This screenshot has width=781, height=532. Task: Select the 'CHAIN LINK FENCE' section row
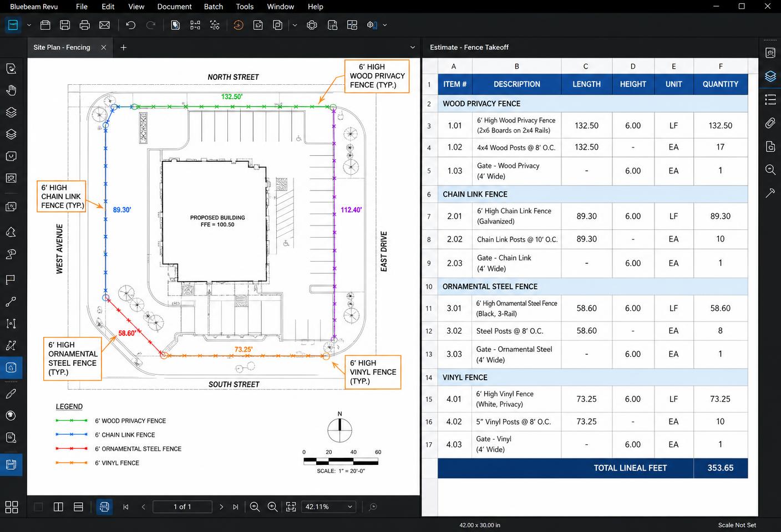click(592, 195)
